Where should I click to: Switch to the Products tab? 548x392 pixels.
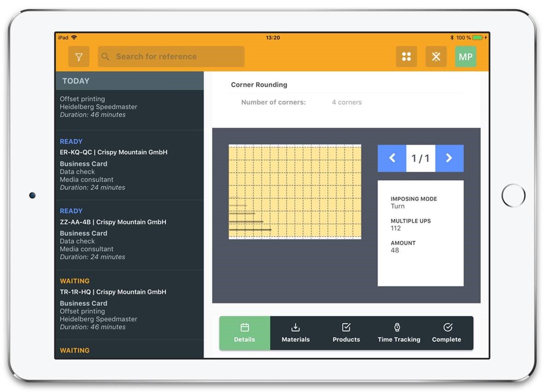346,333
